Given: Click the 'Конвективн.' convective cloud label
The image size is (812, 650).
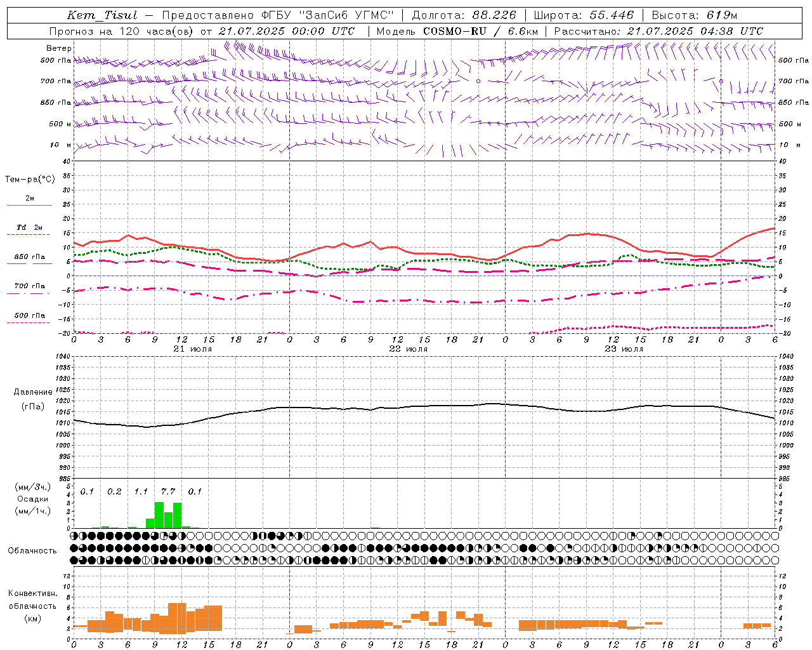Looking at the screenshot, I should pyautogui.click(x=33, y=594).
